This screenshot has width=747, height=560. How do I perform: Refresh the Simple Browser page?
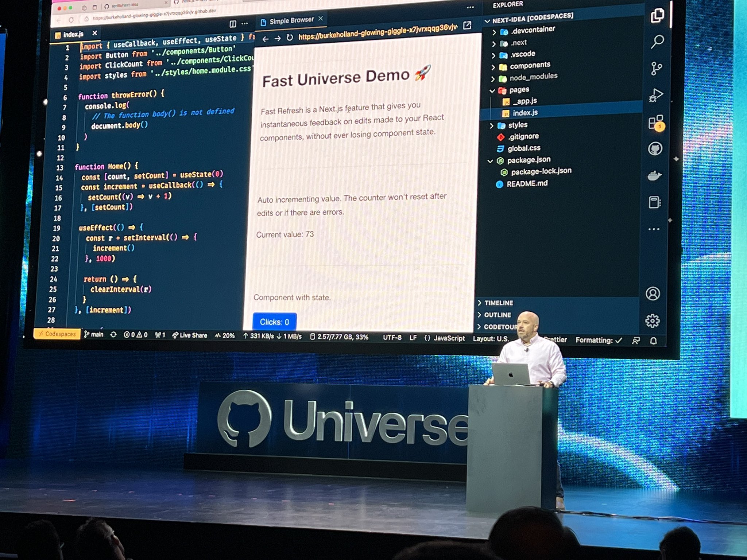pyautogui.click(x=289, y=36)
